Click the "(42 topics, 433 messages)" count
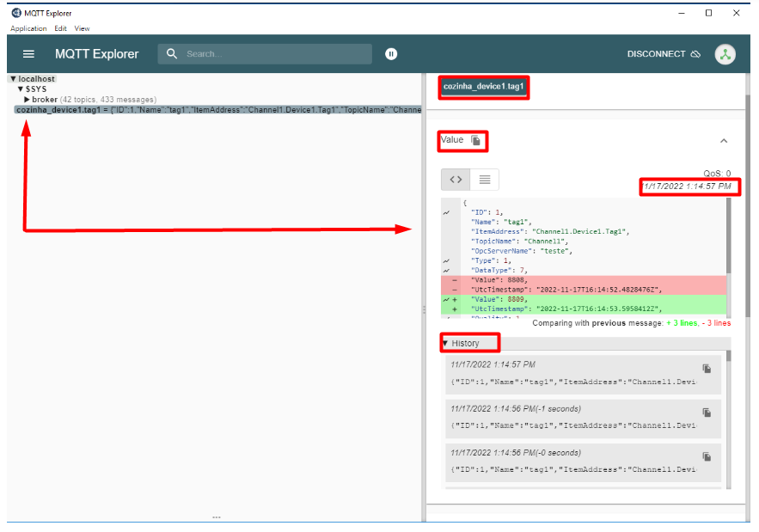Image resolution: width=759 pixels, height=532 pixels. point(108,99)
